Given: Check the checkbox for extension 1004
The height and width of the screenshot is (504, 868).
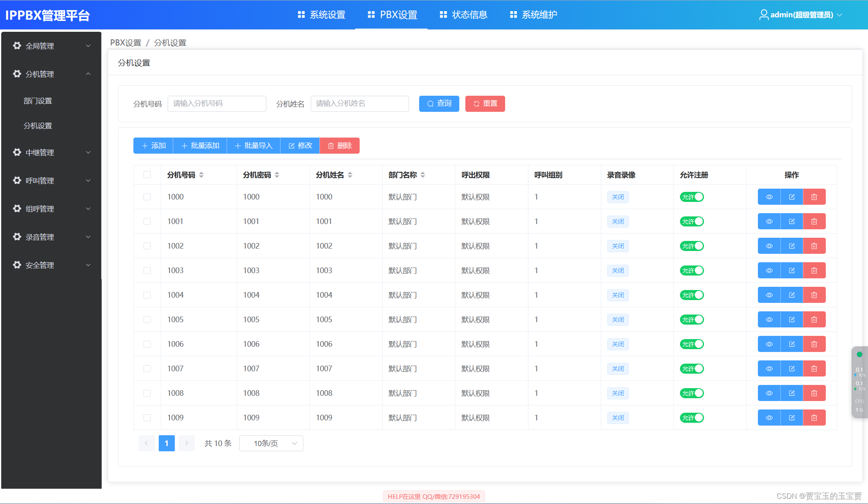Looking at the screenshot, I should coord(147,295).
